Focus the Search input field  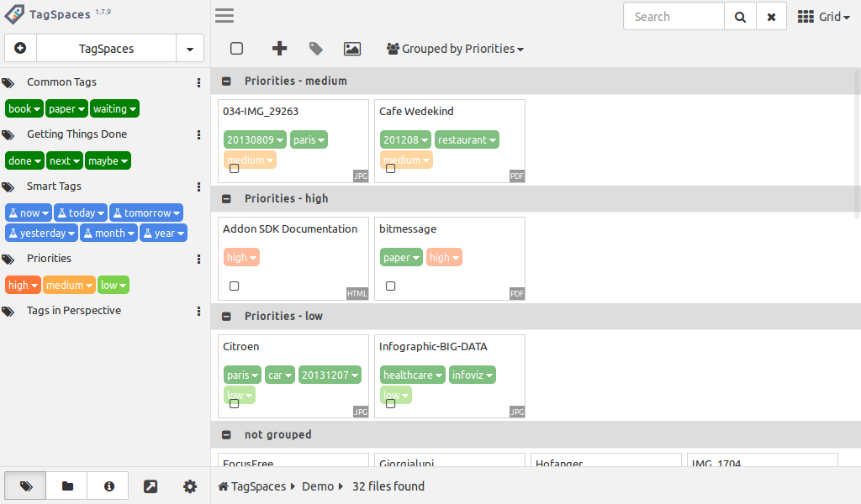[673, 17]
